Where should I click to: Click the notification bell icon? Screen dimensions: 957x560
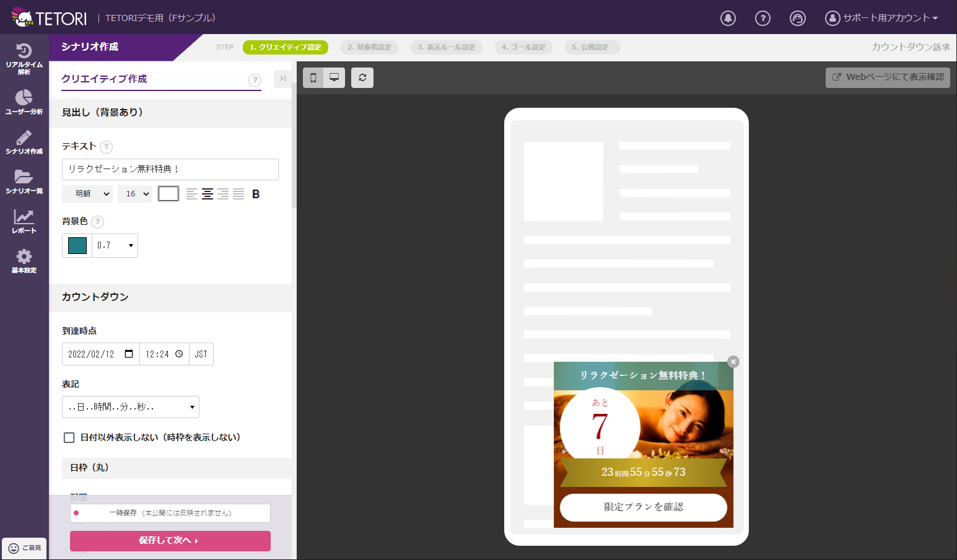pyautogui.click(x=728, y=18)
